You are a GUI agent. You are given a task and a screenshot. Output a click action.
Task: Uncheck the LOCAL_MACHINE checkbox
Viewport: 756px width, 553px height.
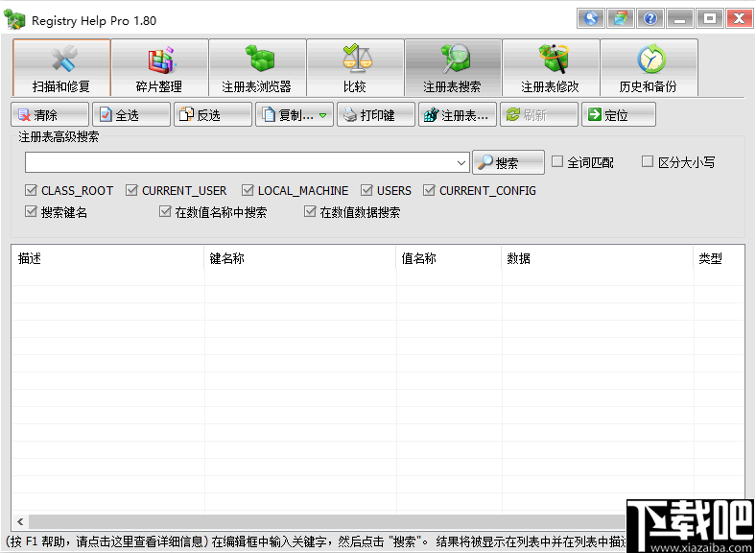295,191
